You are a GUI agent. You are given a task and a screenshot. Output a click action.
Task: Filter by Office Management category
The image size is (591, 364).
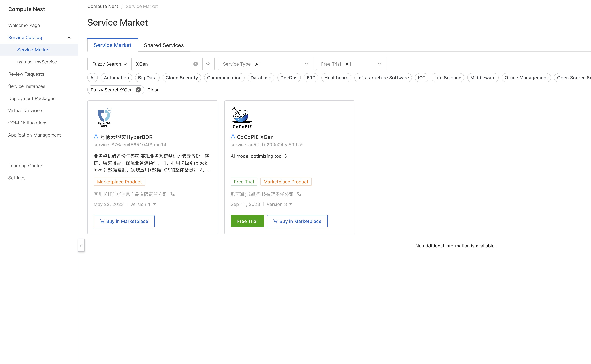[526, 77]
